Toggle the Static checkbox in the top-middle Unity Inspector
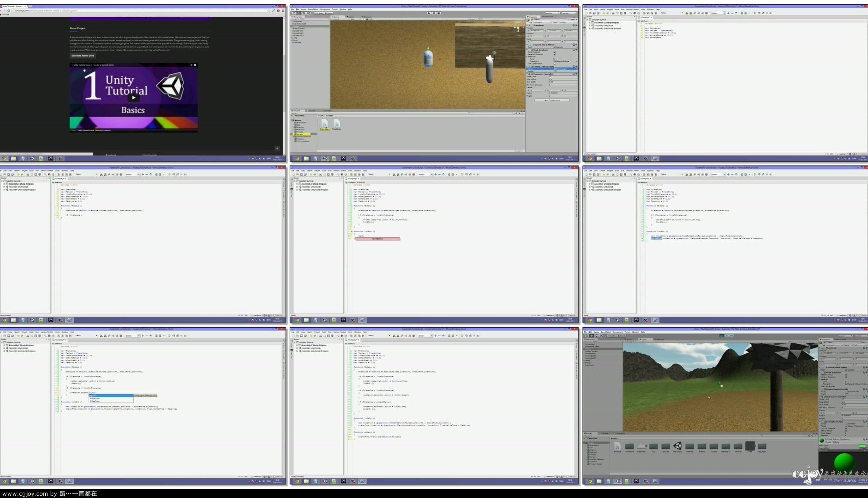This screenshot has width=868, height=498. [569, 19]
